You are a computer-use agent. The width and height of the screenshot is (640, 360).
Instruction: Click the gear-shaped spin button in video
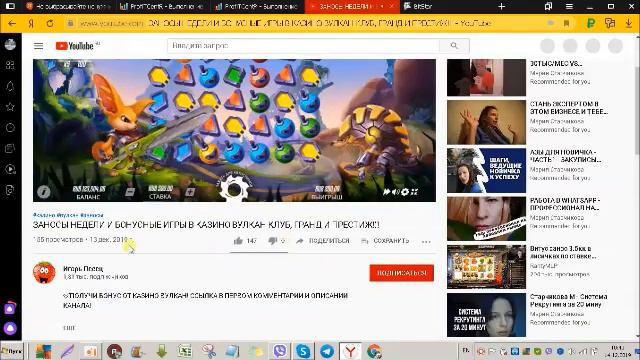coord(234,188)
